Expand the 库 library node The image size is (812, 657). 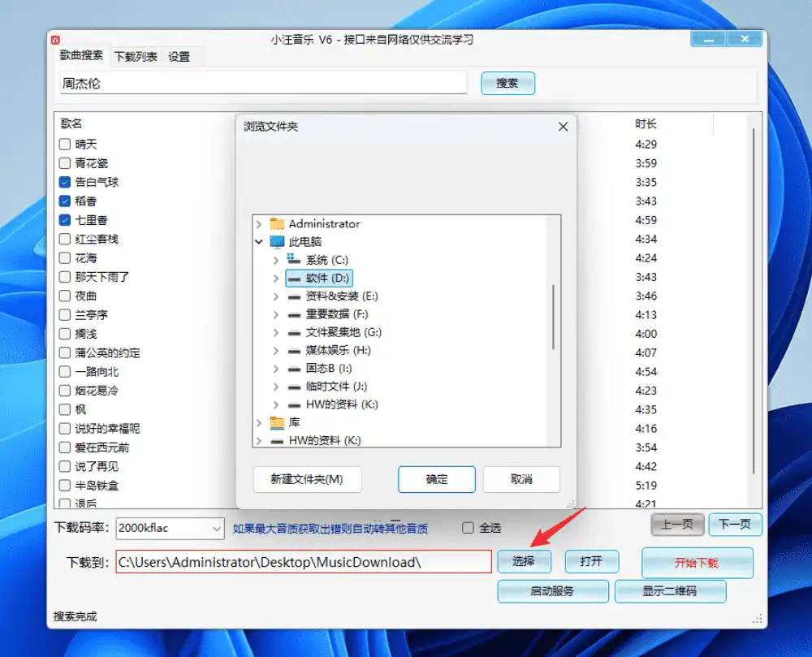coord(259,423)
